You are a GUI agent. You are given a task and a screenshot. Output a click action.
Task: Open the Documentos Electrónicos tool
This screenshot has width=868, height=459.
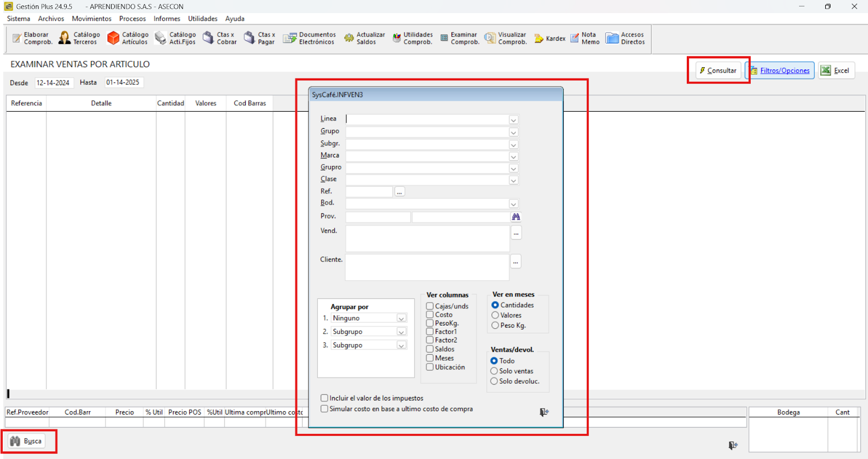click(x=309, y=38)
